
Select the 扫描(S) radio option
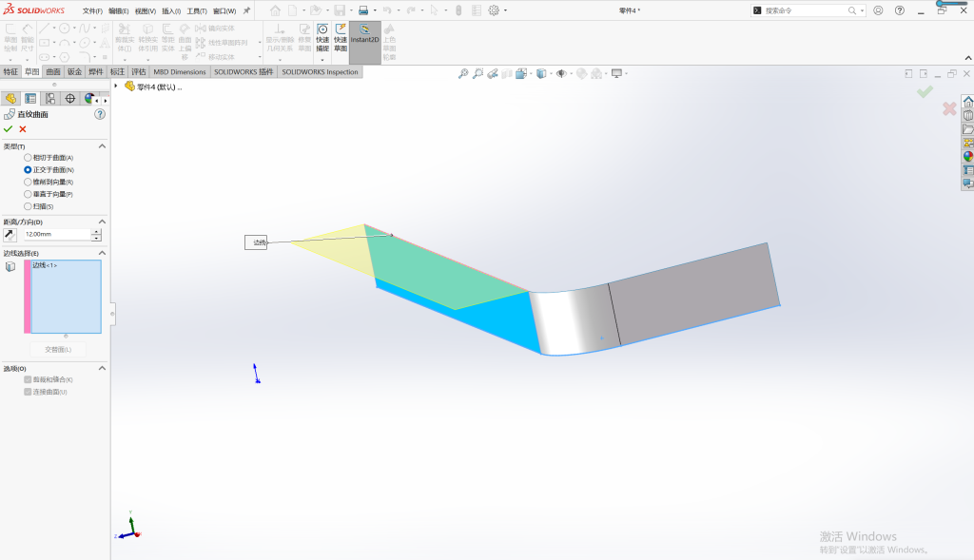click(x=28, y=206)
